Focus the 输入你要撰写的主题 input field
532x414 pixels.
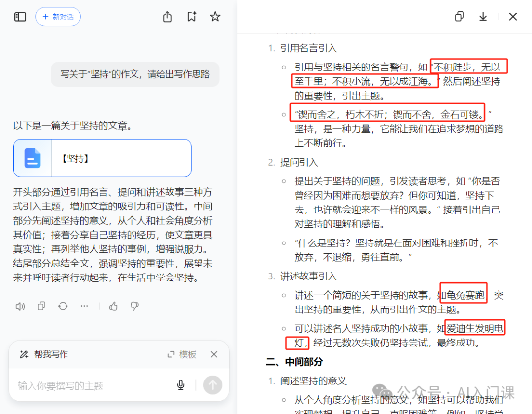92,386
